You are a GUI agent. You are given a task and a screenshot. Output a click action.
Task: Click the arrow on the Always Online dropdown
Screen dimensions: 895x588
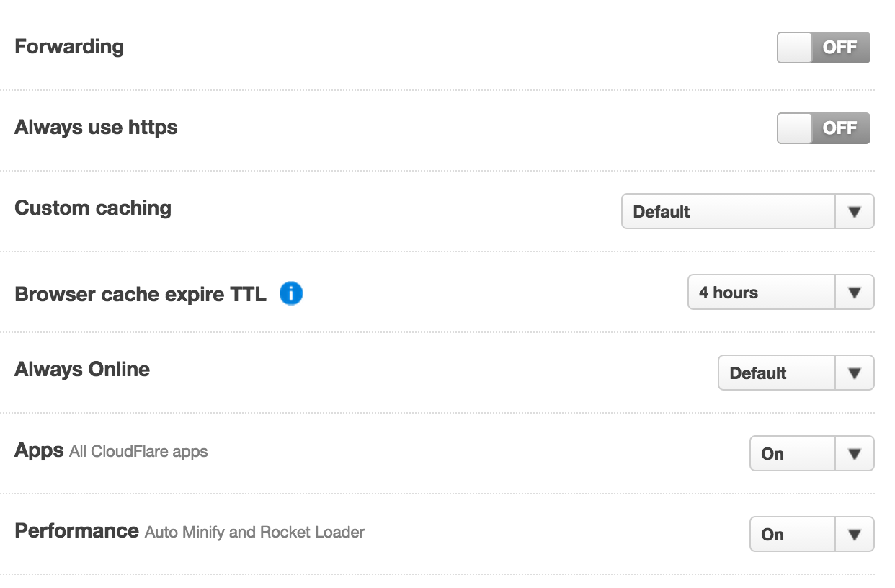855,373
